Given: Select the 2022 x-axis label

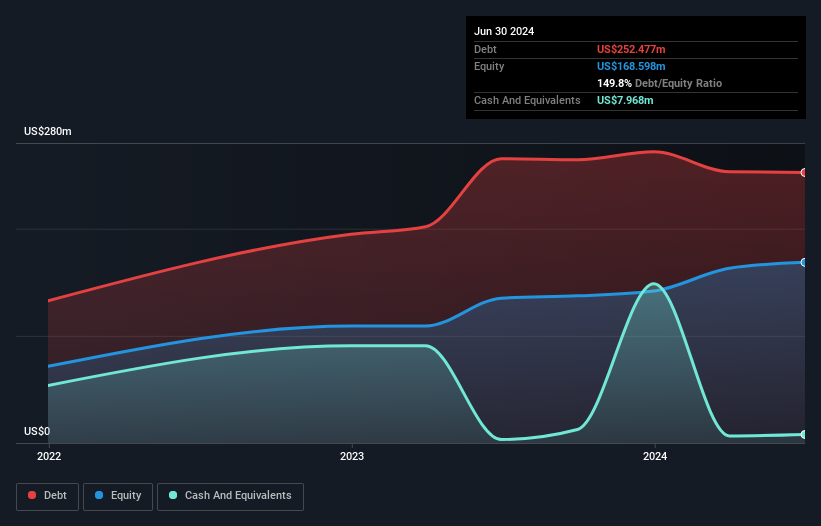Looking at the screenshot, I should coord(49,456).
